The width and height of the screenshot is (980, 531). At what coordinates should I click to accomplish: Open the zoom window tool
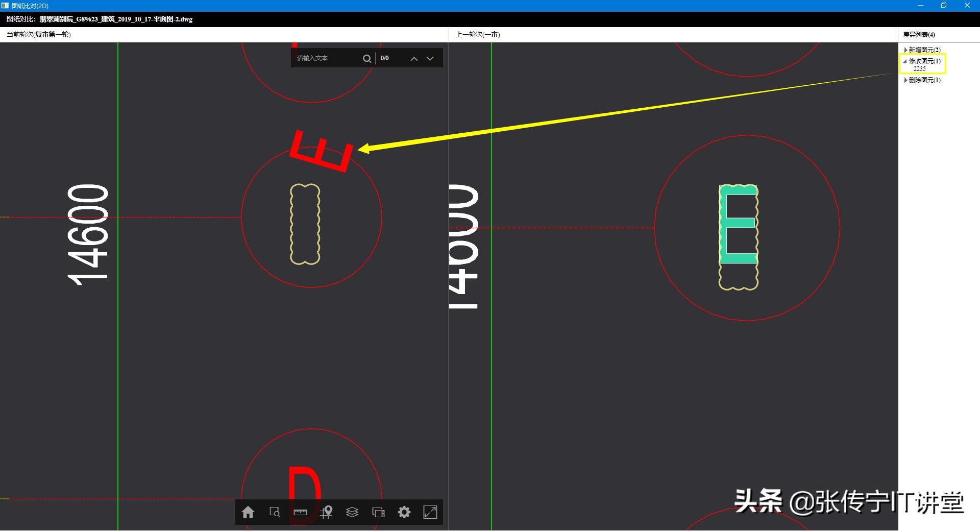point(275,512)
